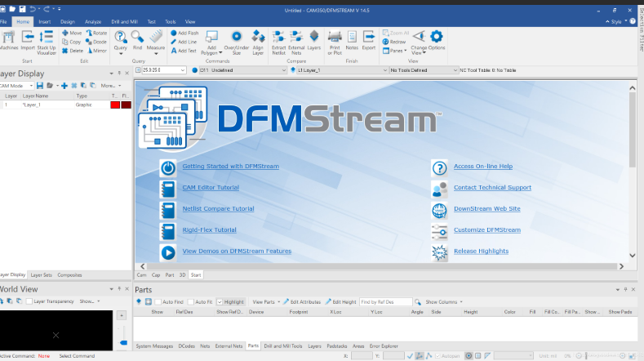Open the grid size 25.0 25.0 dropdown
Screen dimensions: 644x361
pyautogui.click(x=183, y=70)
